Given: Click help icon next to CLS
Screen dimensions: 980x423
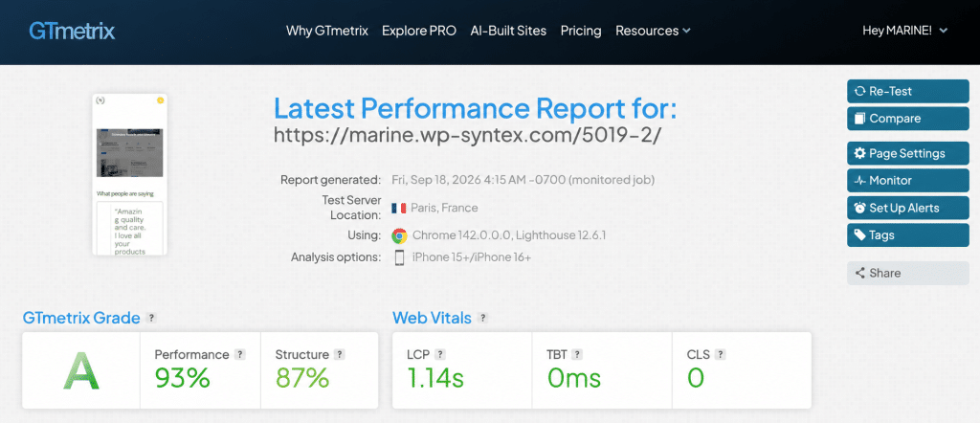Looking at the screenshot, I should pos(720,354).
